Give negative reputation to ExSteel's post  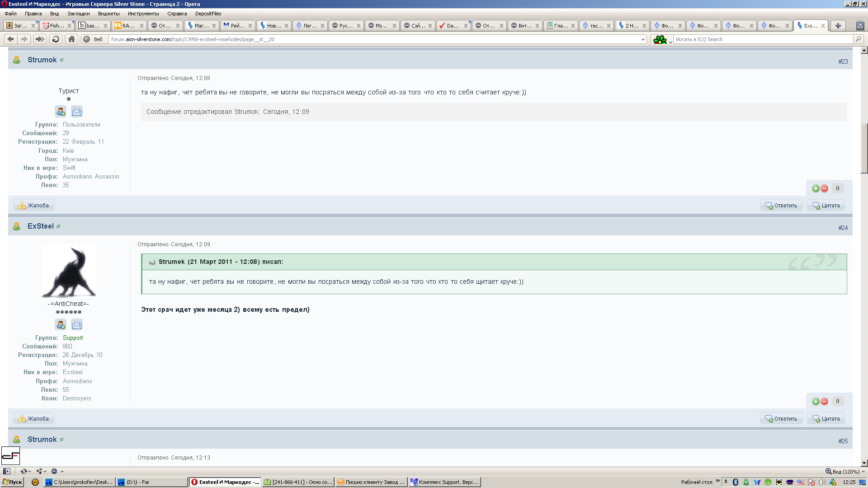824,402
